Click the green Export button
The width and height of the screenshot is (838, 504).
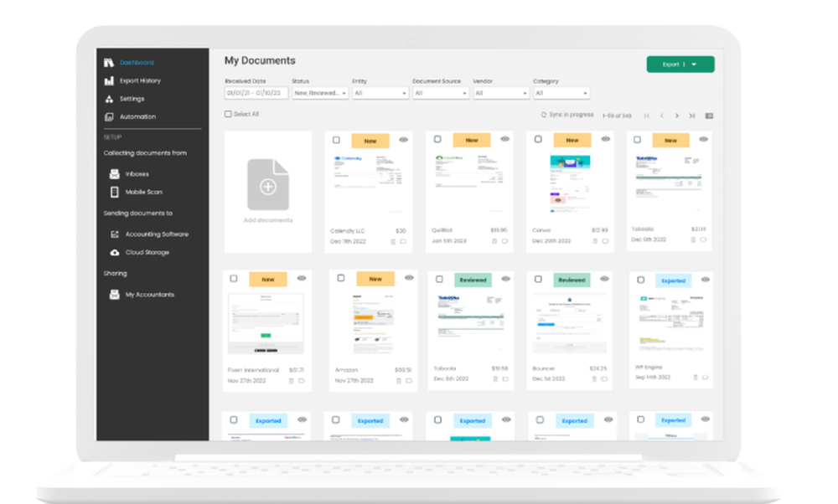[x=680, y=64]
